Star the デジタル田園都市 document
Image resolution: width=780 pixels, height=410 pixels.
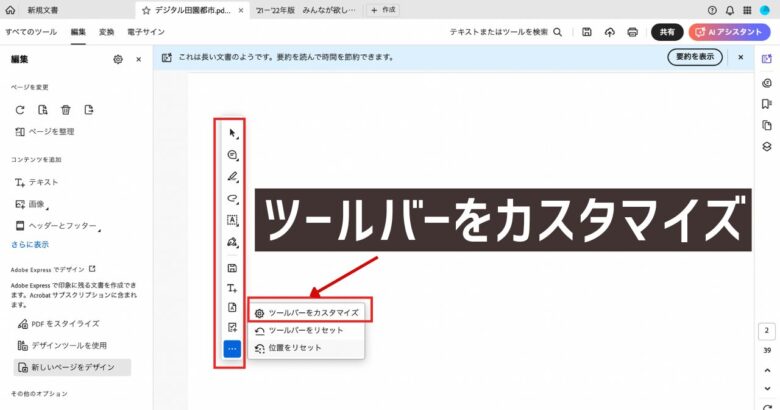click(146, 10)
